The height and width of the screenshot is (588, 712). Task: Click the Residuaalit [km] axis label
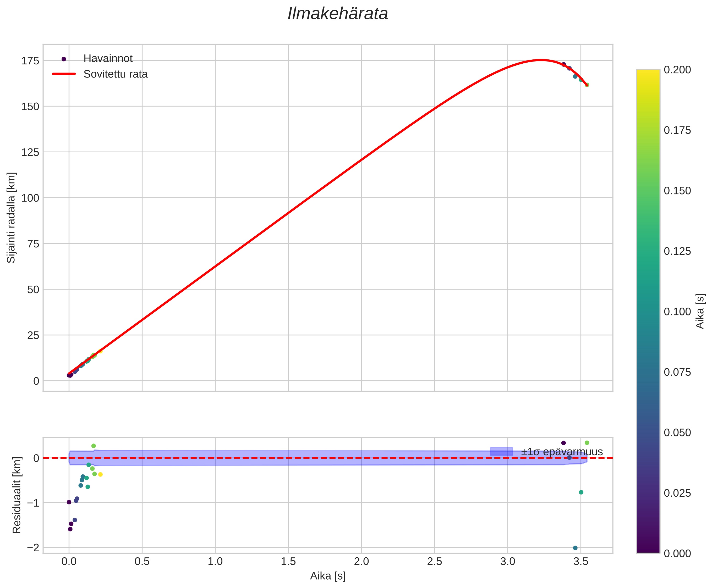[17, 495]
